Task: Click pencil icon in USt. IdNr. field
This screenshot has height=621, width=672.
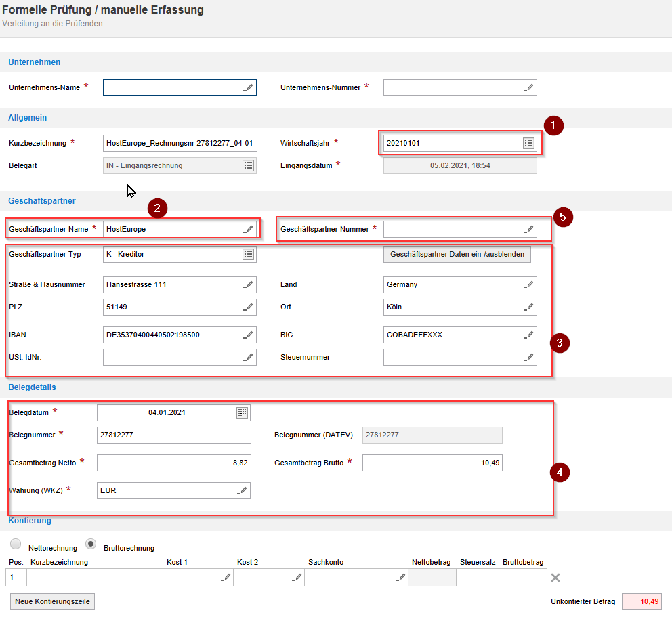Action: [x=248, y=357]
